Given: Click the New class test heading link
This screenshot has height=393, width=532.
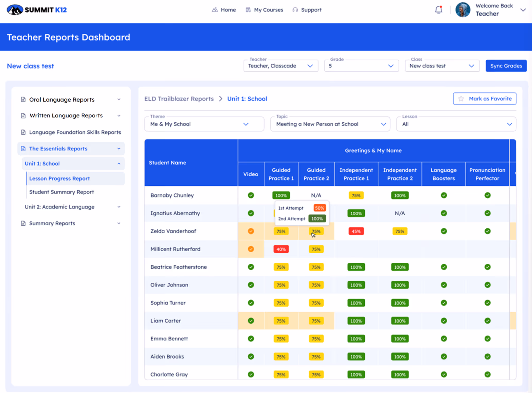Looking at the screenshot, I should coord(30,66).
